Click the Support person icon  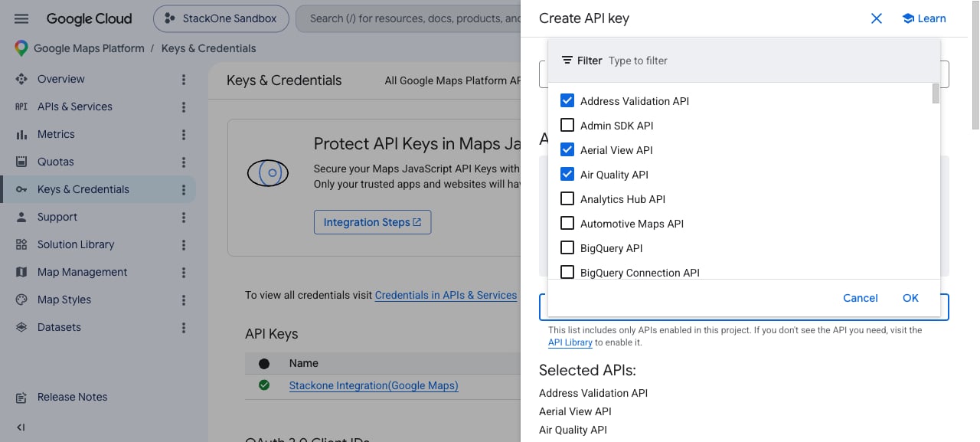pyautogui.click(x=21, y=217)
